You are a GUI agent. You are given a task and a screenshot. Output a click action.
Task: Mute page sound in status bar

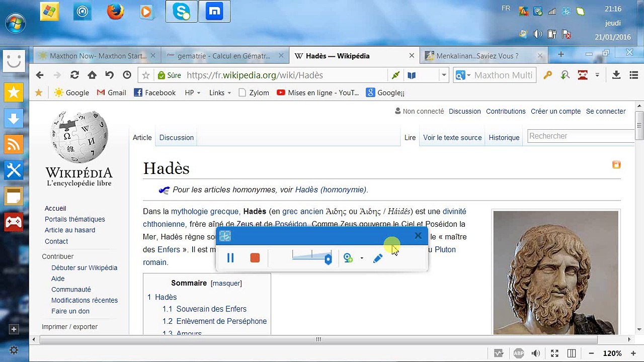click(x=536, y=353)
